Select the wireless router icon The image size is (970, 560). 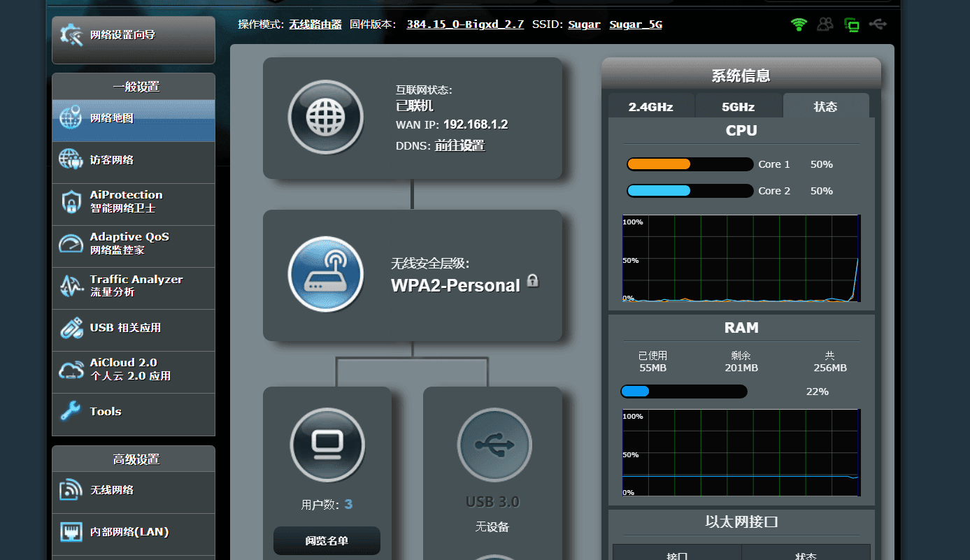tap(325, 274)
